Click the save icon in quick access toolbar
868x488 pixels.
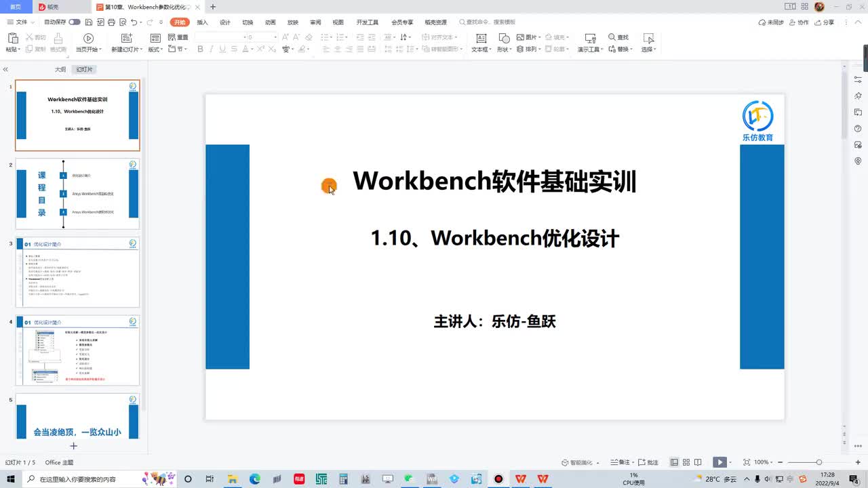coord(89,22)
